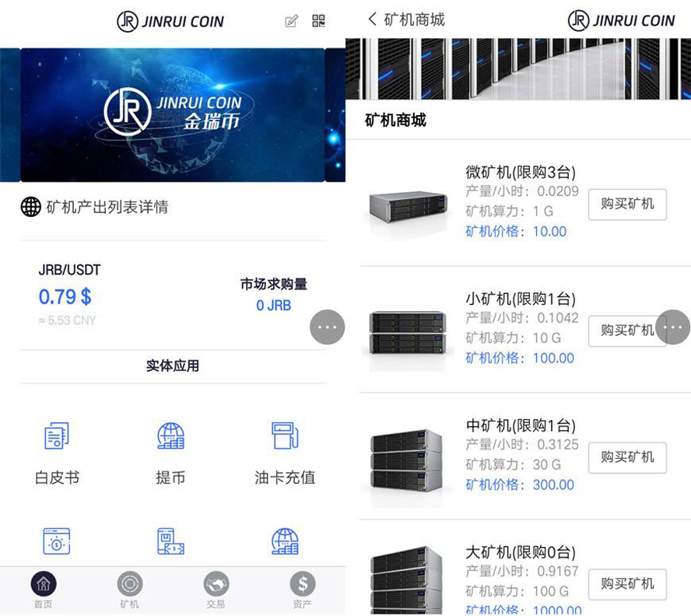Tap the JINRUI COIN 金瑞币 banner
691x616 pixels.
[172, 114]
